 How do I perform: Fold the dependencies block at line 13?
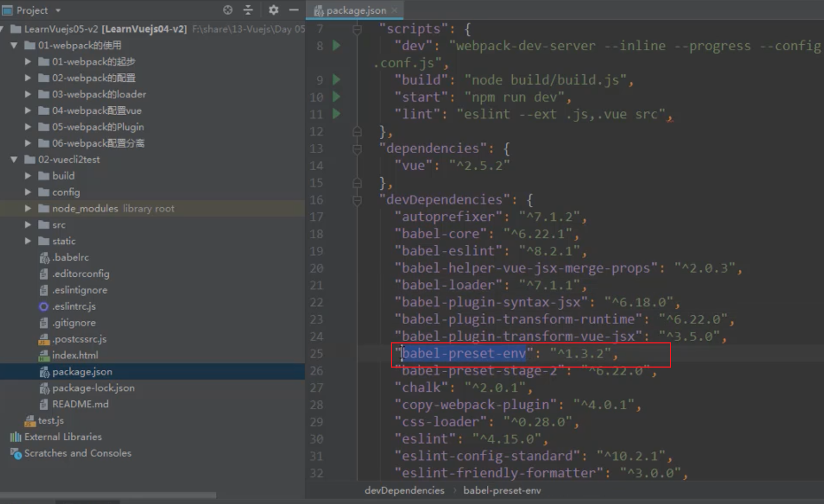click(357, 149)
